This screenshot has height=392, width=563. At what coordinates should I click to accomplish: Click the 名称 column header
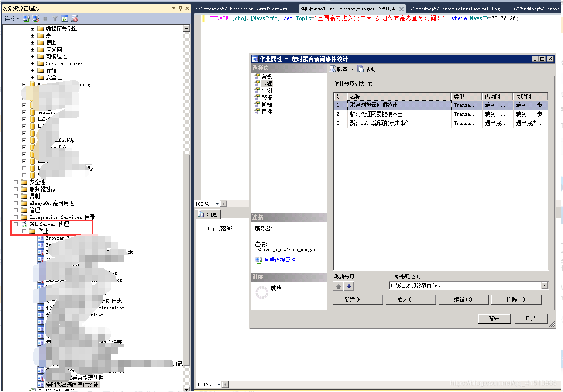pos(399,96)
